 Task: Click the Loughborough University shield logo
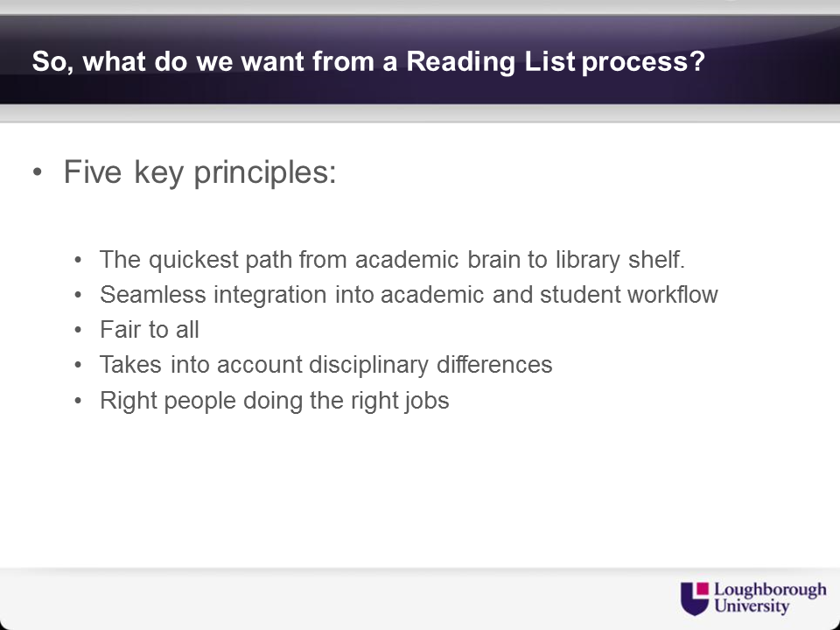pos(694,597)
